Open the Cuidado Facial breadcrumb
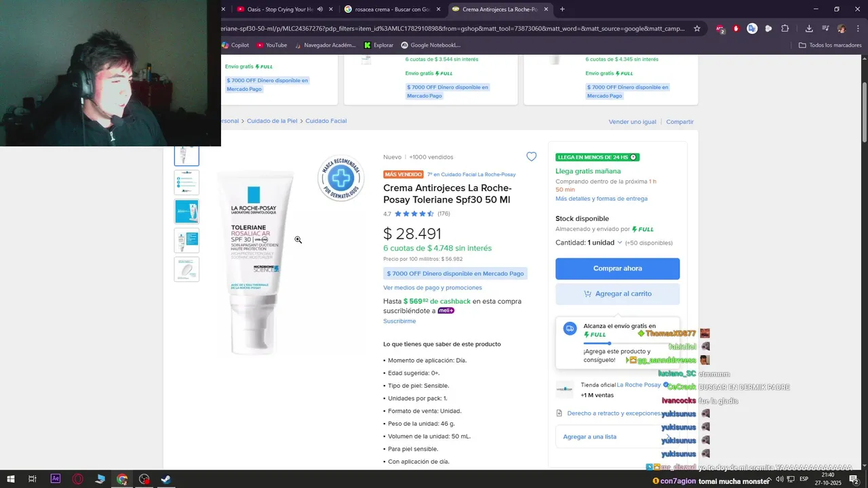This screenshot has height=488, width=868. point(326,121)
